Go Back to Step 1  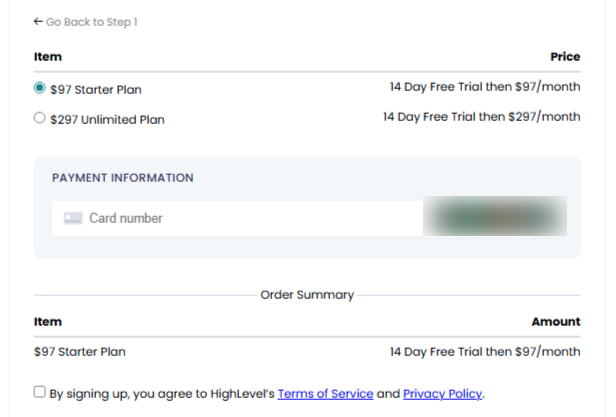pyautogui.click(x=91, y=22)
